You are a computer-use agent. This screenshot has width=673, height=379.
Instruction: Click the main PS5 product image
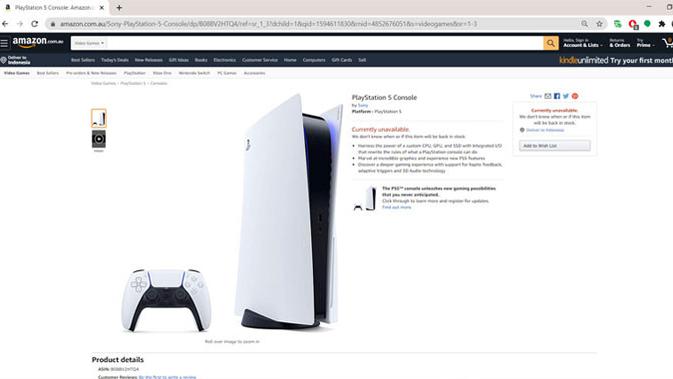tap(232, 212)
